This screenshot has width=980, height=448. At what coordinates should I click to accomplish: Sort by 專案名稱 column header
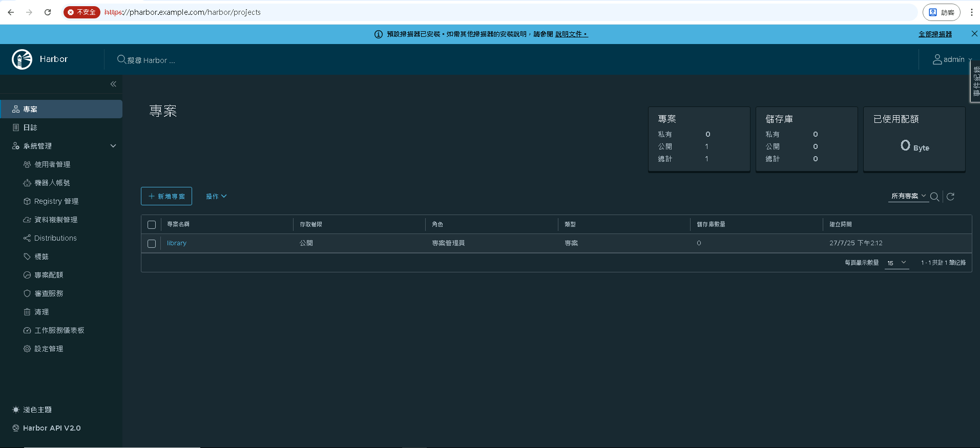[x=178, y=224]
